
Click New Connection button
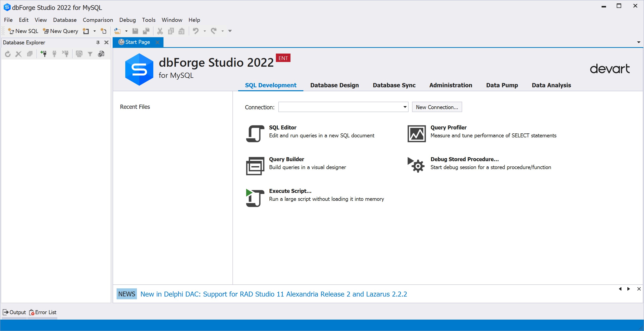pyautogui.click(x=437, y=107)
